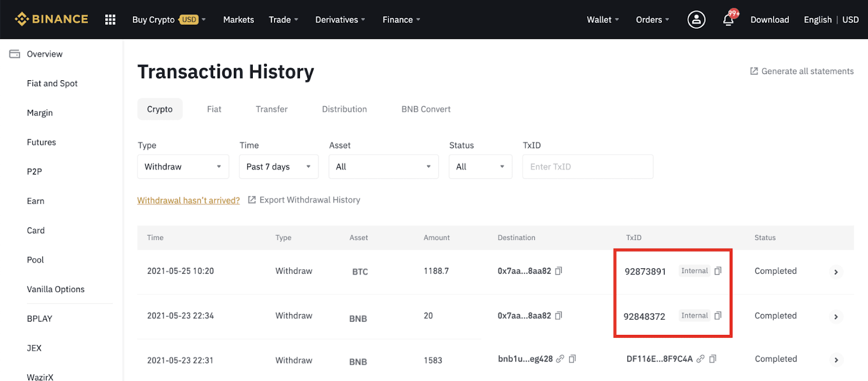The width and height of the screenshot is (868, 381).
Task: Click the Generate all statements external icon
Action: (754, 71)
